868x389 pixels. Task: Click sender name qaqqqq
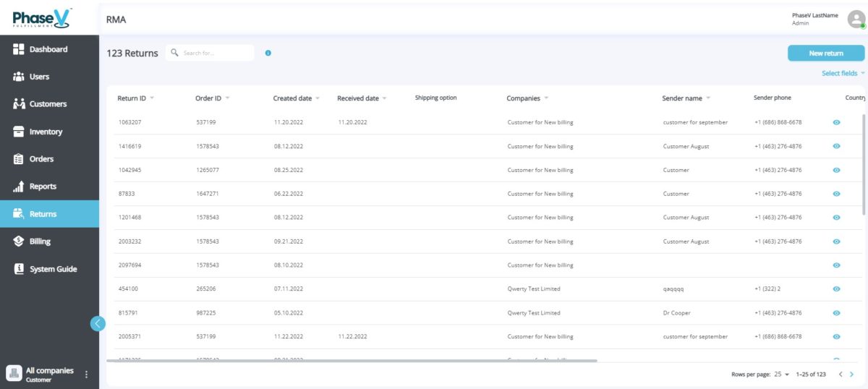(673, 289)
